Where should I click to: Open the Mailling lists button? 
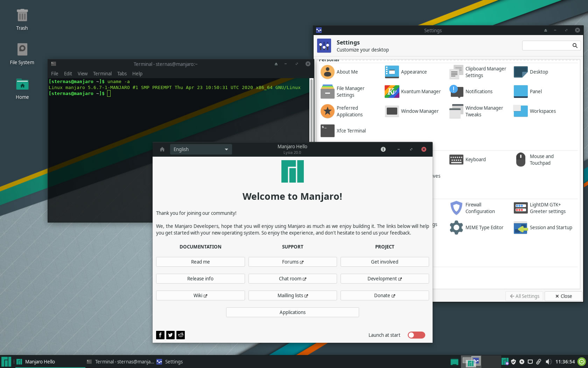(x=293, y=295)
